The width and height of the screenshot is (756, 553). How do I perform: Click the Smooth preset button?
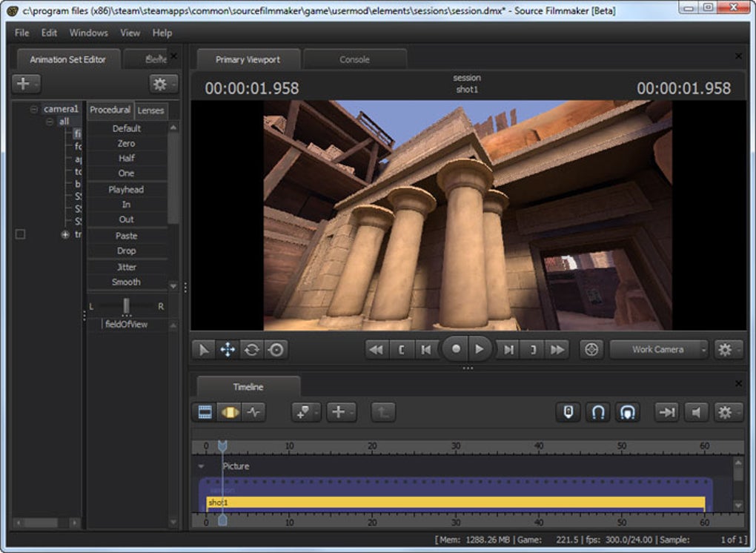click(126, 282)
